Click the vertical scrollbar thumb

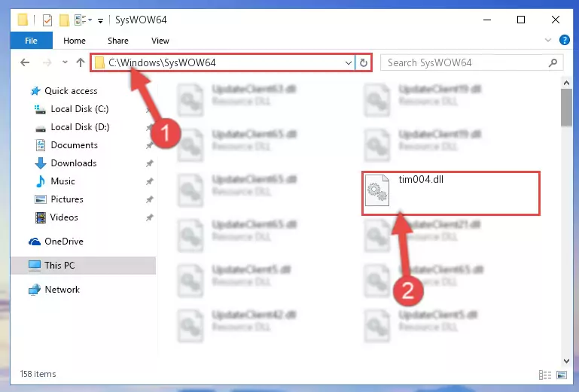tap(566, 108)
